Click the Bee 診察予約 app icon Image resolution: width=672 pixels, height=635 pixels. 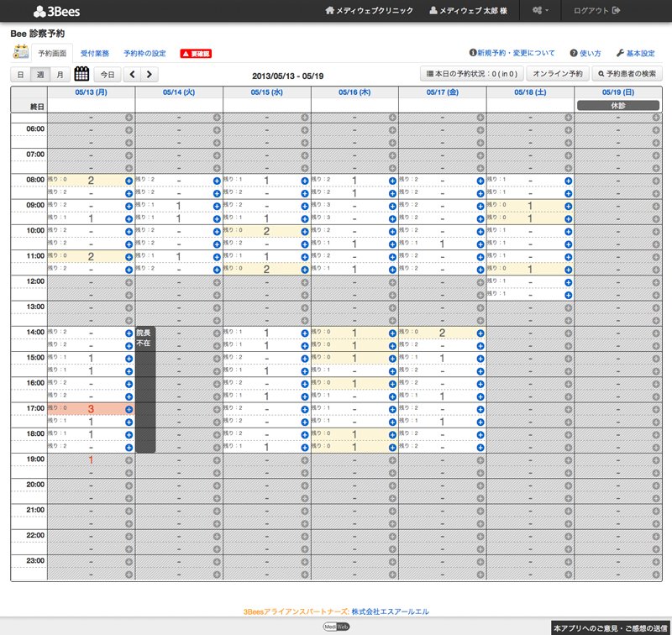tap(20, 52)
